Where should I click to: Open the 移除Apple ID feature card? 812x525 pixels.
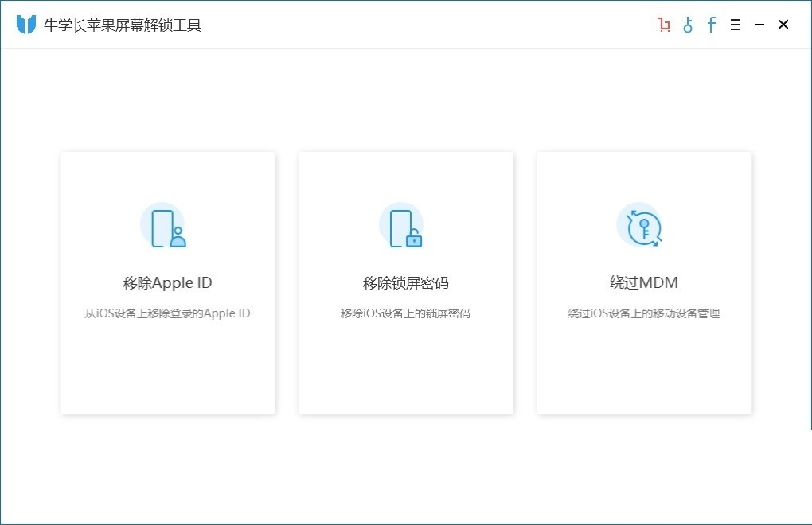pos(167,282)
